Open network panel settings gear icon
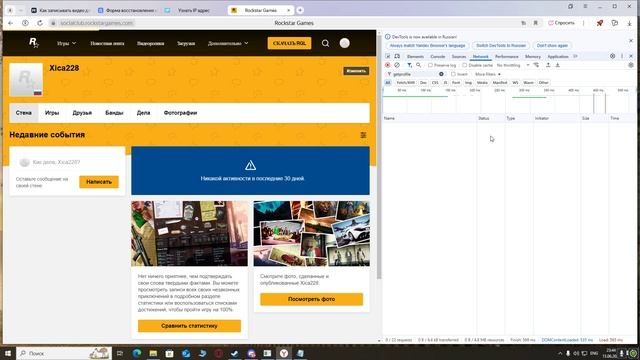The height and width of the screenshot is (360, 640). pyautogui.click(x=631, y=65)
